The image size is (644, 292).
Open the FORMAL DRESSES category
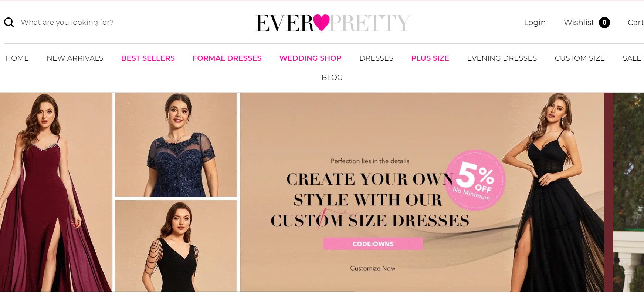click(x=227, y=58)
